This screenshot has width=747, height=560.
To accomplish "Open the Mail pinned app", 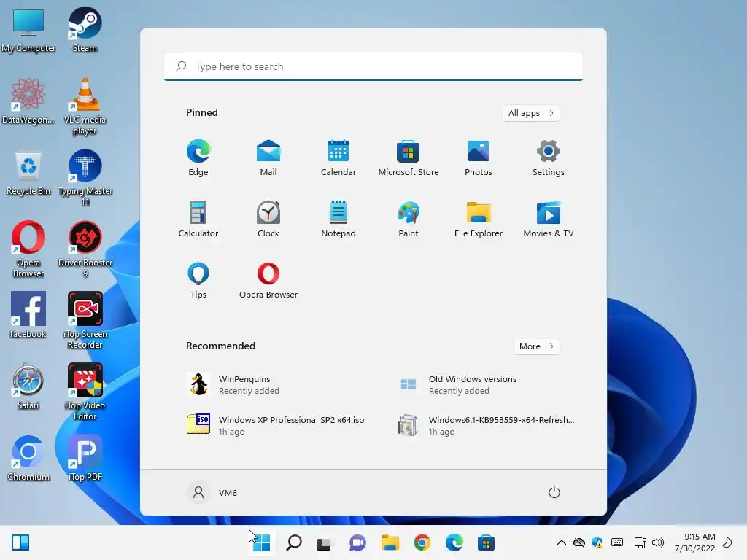I will click(x=268, y=157).
